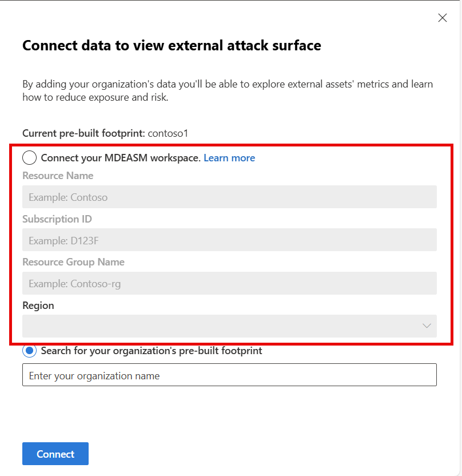
Task: Click the Search for your organization's footprint text
Action: (x=152, y=351)
